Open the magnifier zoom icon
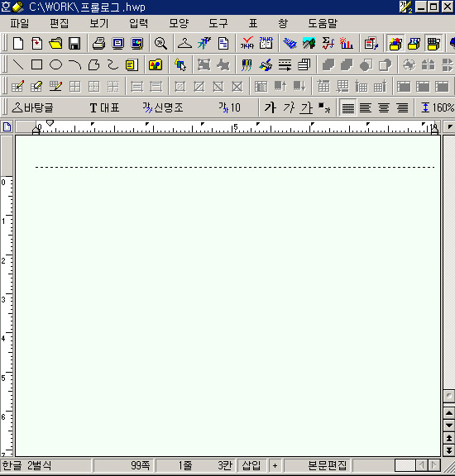The image size is (455, 476). [x=160, y=44]
